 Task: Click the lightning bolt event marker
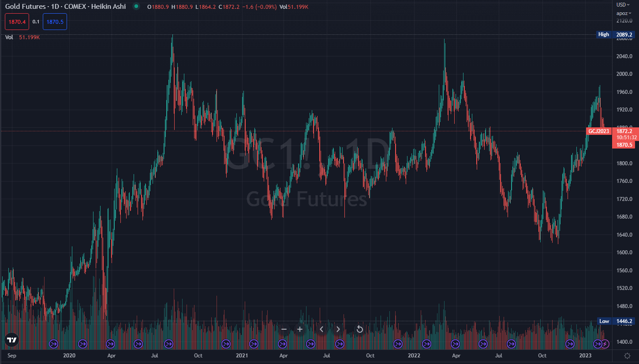[x=605, y=343]
